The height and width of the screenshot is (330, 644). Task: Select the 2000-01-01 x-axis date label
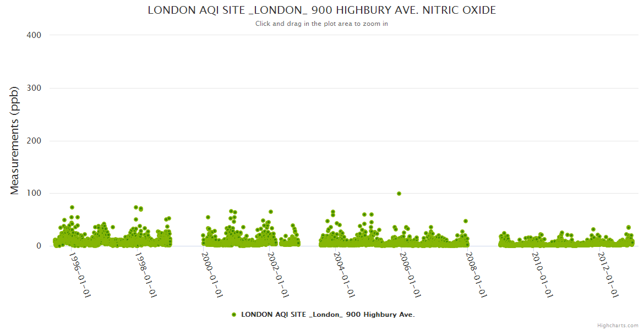[x=212, y=274]
